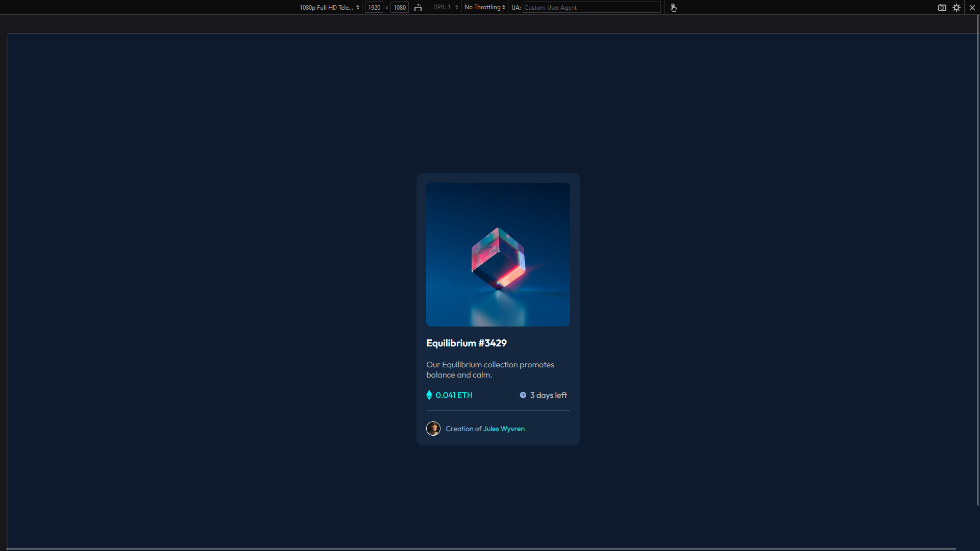Image resolution: width=980 pixels, height=551 pixels.
Task: Open responsive design settings gear
Action: point(957,8)
